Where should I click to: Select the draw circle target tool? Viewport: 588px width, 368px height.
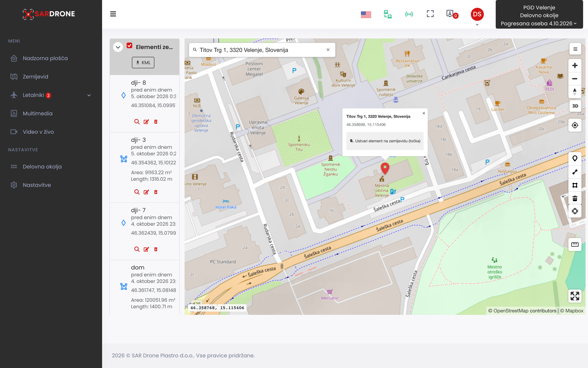(575, 211)
